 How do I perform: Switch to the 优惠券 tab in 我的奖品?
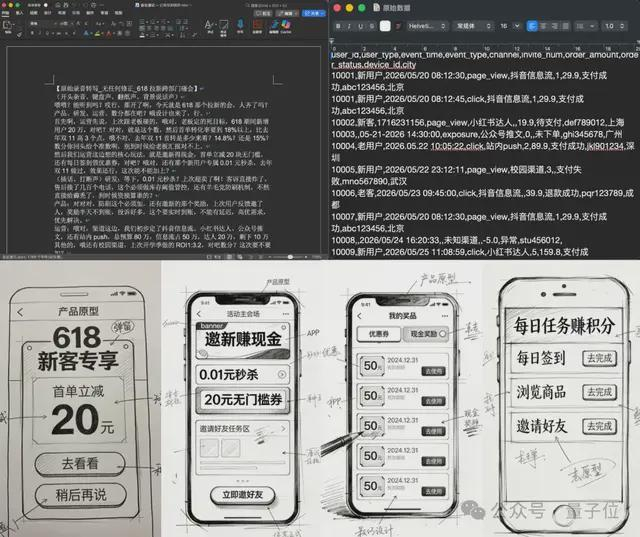pos(379,334)
